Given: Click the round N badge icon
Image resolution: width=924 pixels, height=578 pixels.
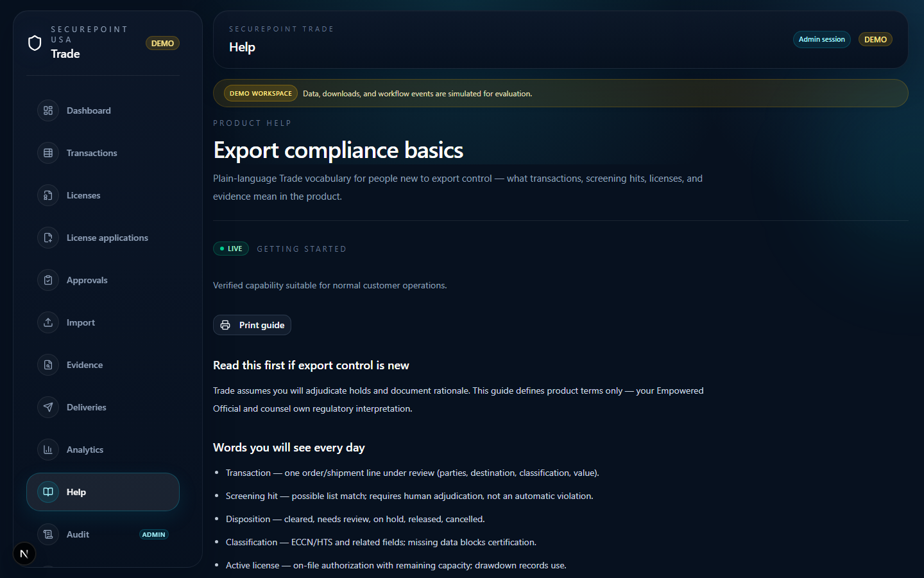Looking at the screenshot, I should [24, 554].
